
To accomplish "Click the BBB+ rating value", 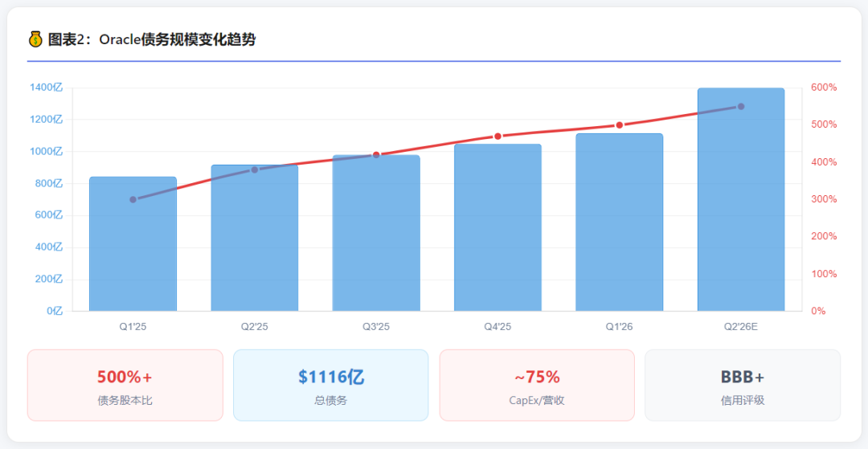I will point(743,378).
